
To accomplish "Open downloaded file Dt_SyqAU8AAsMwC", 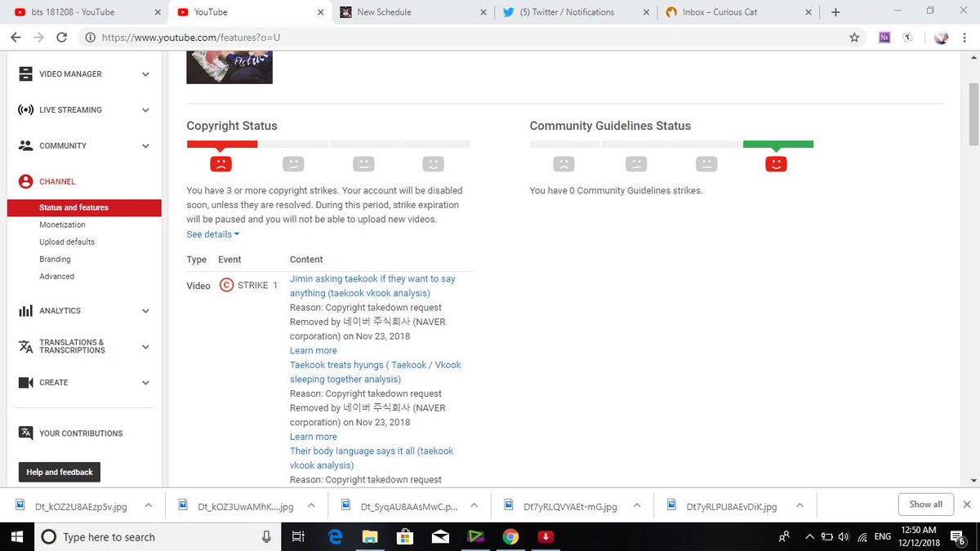I will click(409, 506).
